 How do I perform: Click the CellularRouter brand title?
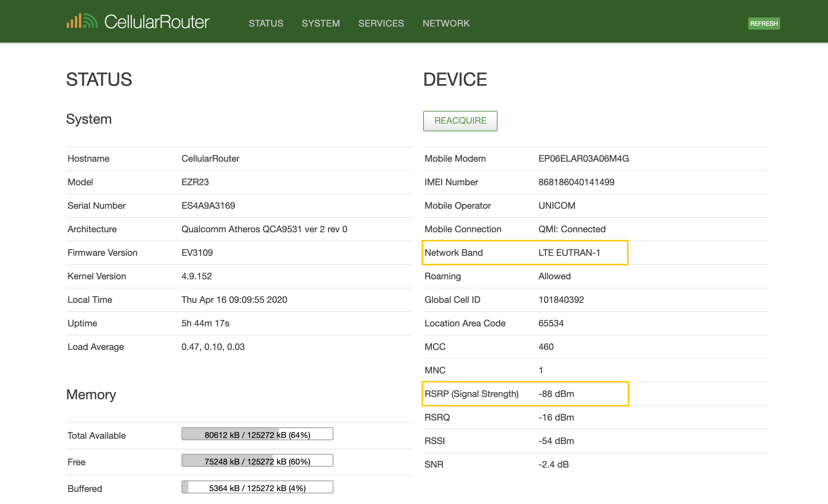tap(157, 22)
